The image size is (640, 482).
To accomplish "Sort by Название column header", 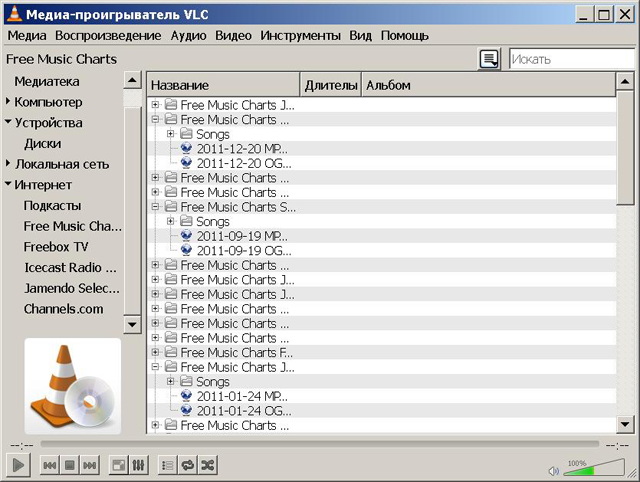I will click(x=223, y=85).
